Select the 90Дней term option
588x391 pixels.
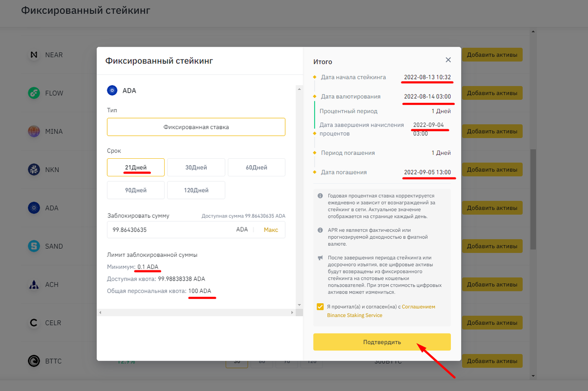pyautogui.click(x=136, y=190)
